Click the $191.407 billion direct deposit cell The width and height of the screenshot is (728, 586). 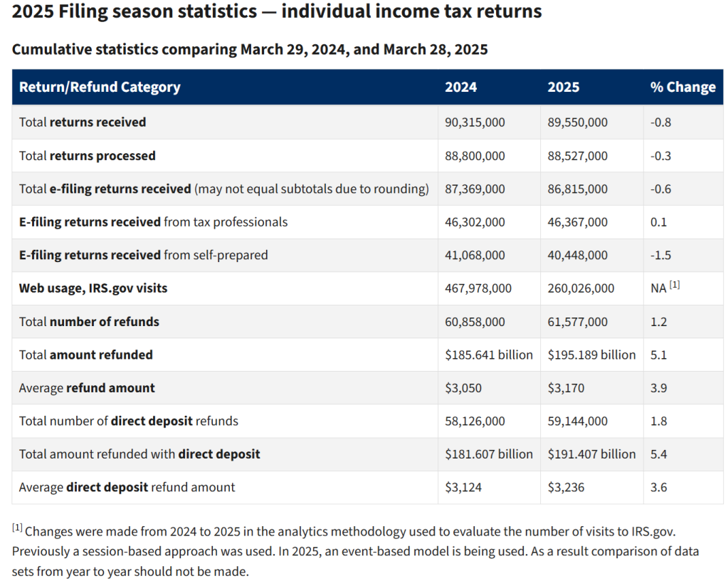tap(591, 454)
